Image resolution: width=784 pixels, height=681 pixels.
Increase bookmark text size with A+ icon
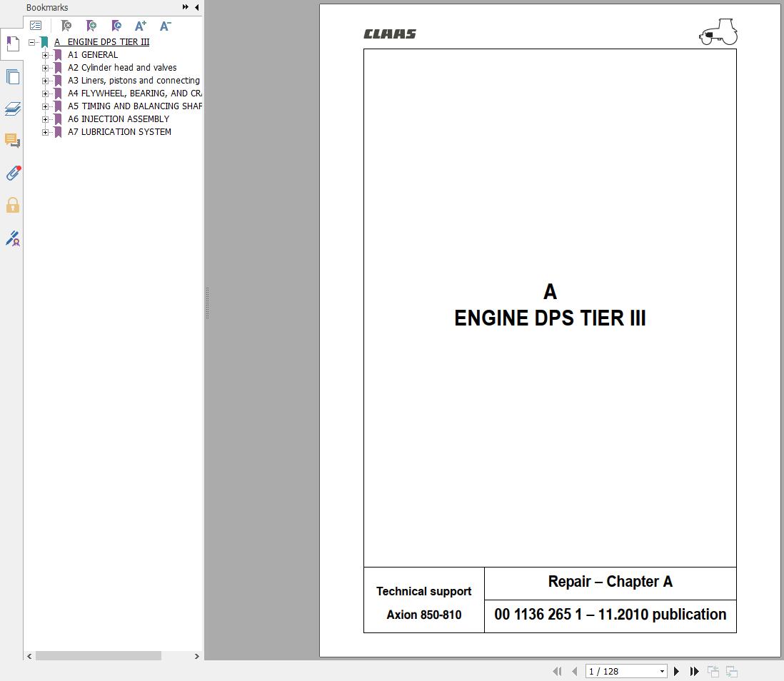point(141,26)
